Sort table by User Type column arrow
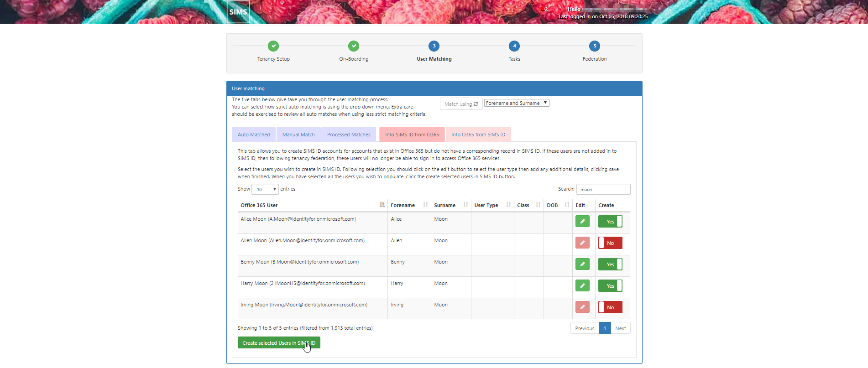The image size is (868, 368). (x=508, y=205)
